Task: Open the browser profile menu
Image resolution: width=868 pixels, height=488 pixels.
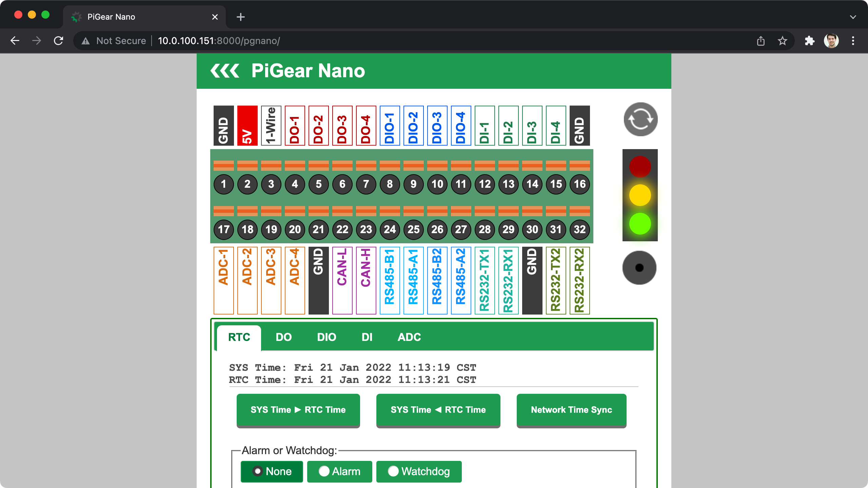Action: pyautogui.click(x=831, y=41)
